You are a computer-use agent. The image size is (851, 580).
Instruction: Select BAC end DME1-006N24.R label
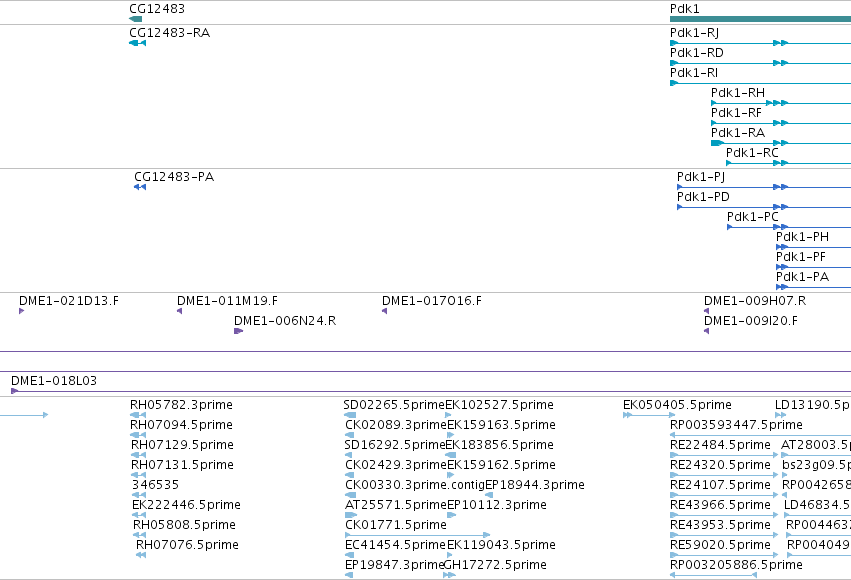[x=285, y=321]
